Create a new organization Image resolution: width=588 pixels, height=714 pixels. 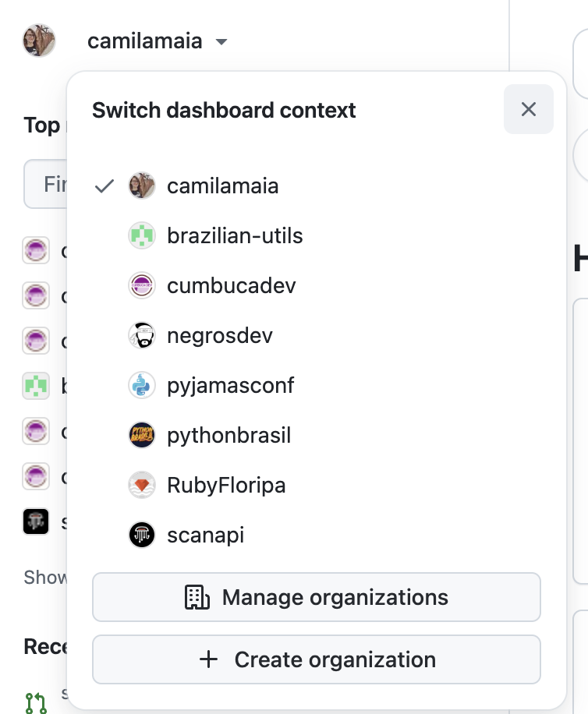click(317, 659)
